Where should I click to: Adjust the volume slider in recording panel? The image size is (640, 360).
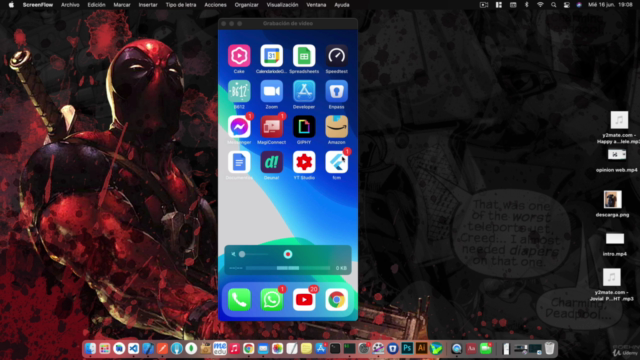pos(253,254)
